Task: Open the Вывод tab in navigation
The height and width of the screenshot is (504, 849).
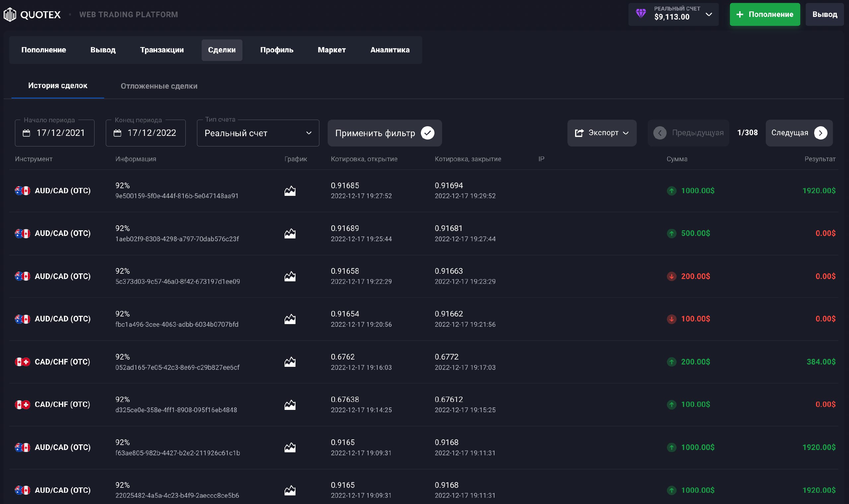Action: (x=103, y=50)
